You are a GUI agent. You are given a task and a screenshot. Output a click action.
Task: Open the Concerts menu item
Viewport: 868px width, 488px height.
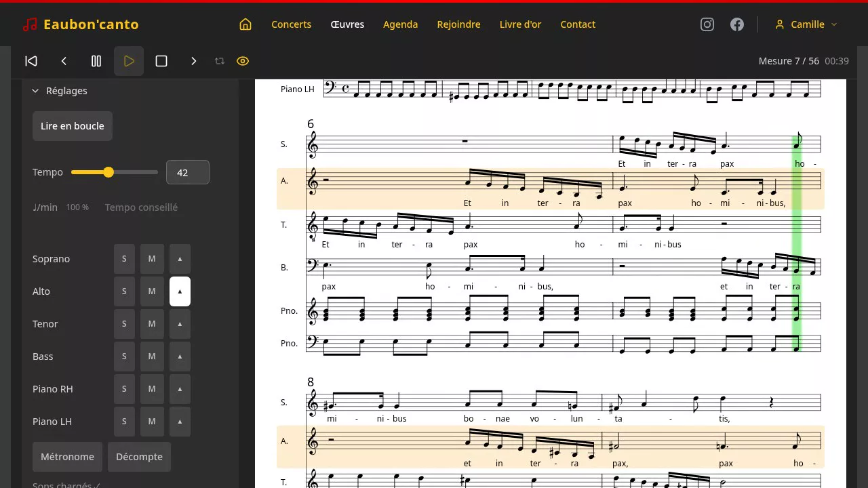(x=292, y=24)
